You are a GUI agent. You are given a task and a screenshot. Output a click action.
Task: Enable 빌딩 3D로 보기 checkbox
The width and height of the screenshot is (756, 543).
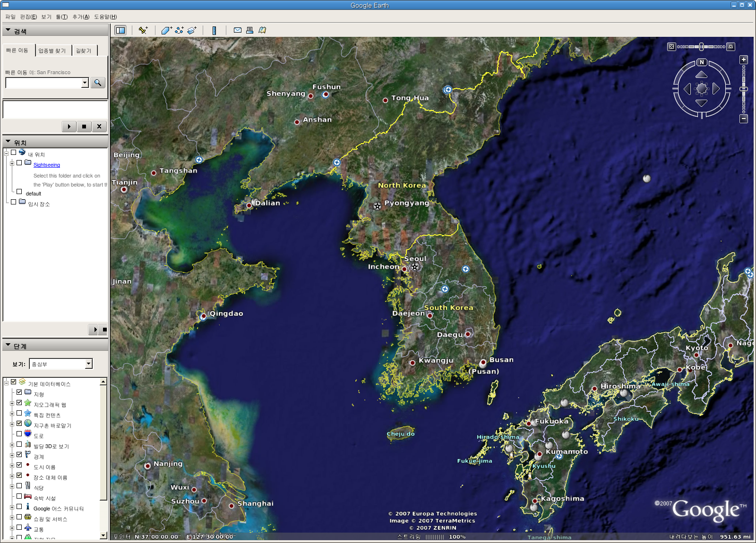point(19,444)
